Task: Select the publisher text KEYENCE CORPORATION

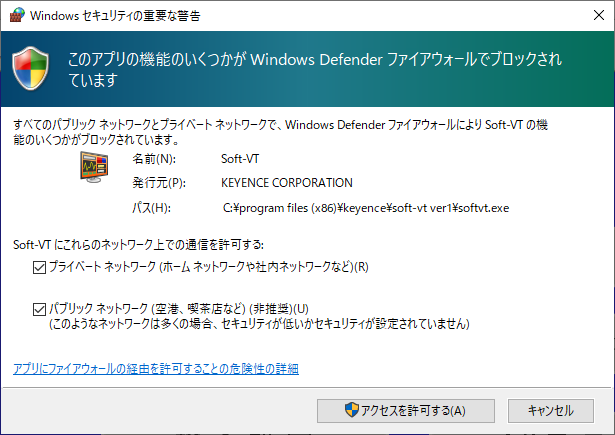Action: pyautogui.click(x=287, y=183)
